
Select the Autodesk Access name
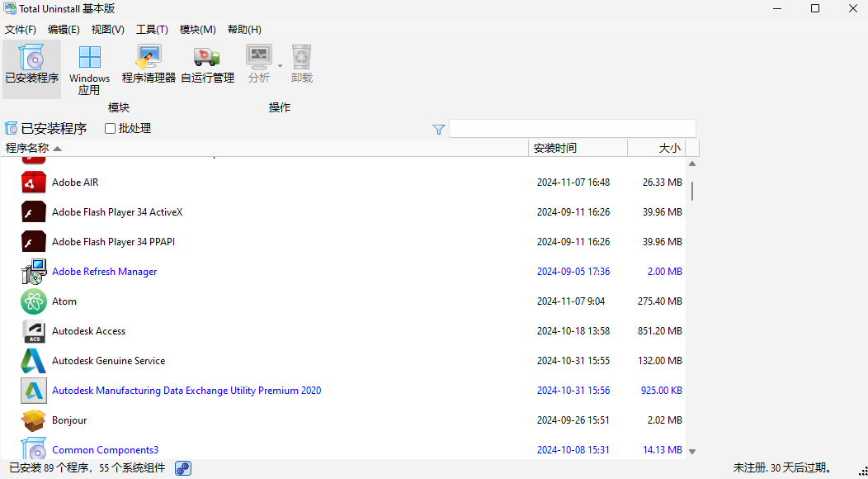coord(88,331)
